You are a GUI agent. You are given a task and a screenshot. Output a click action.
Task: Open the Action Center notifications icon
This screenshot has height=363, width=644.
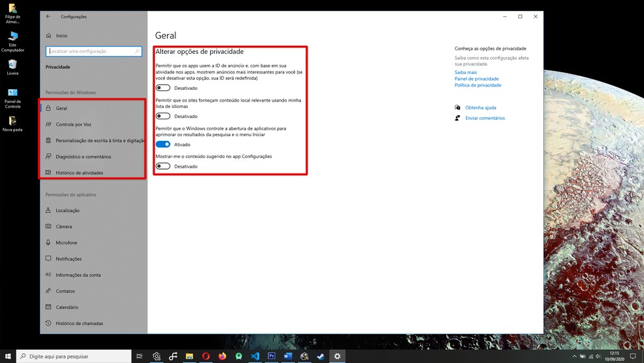click(x=634, y=356)
